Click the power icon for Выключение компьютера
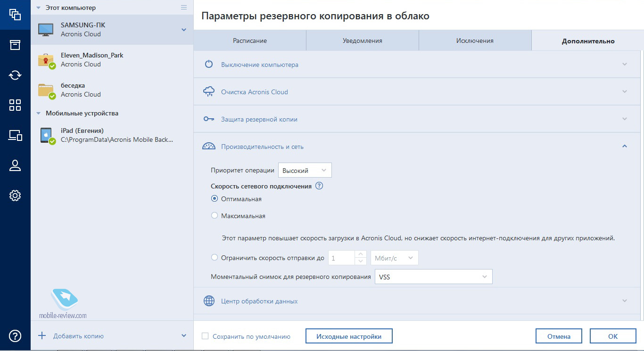The height and width of the screenshot is (351, 644). point(209,65)
